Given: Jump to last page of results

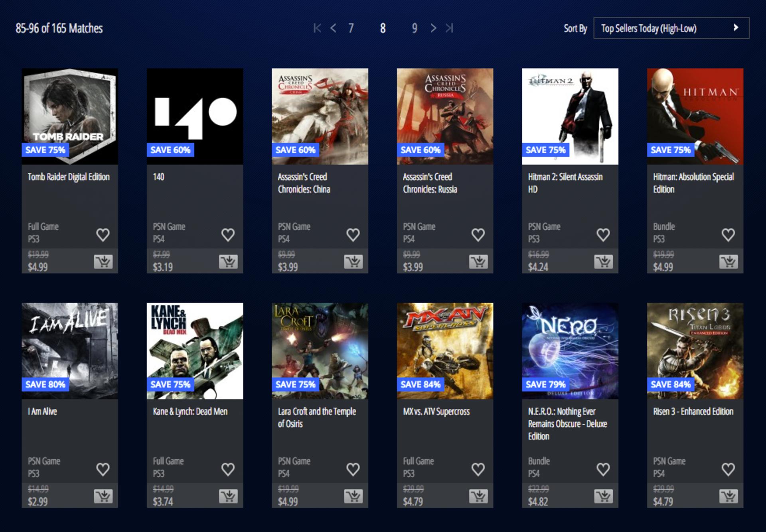Looking at the screenshot, I should (x=450, y=28).
